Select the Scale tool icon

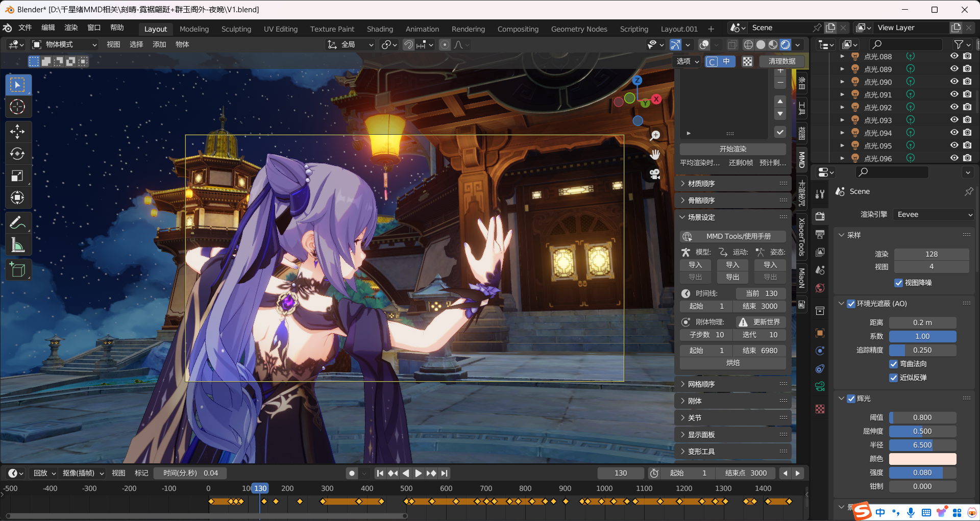[17, 176]
